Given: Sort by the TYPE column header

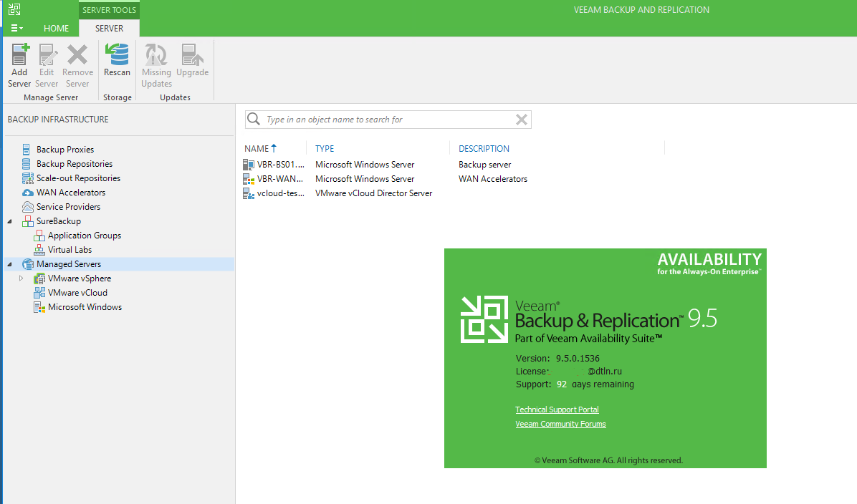Looking at the screenshot, I should [325, 148].
